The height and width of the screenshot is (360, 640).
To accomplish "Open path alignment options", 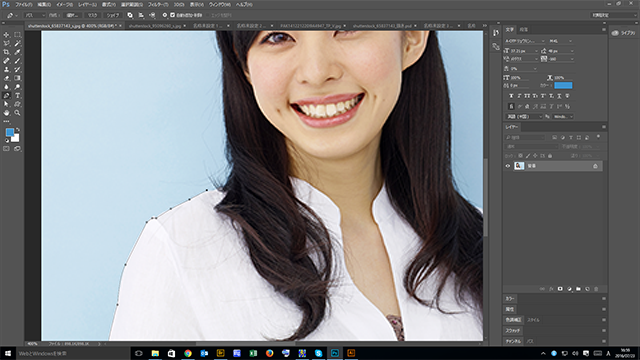I will tap(141, 15).
